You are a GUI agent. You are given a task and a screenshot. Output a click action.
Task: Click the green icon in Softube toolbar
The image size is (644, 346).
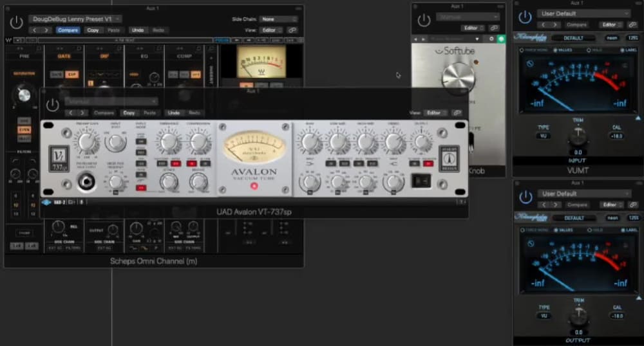point(501,39)
